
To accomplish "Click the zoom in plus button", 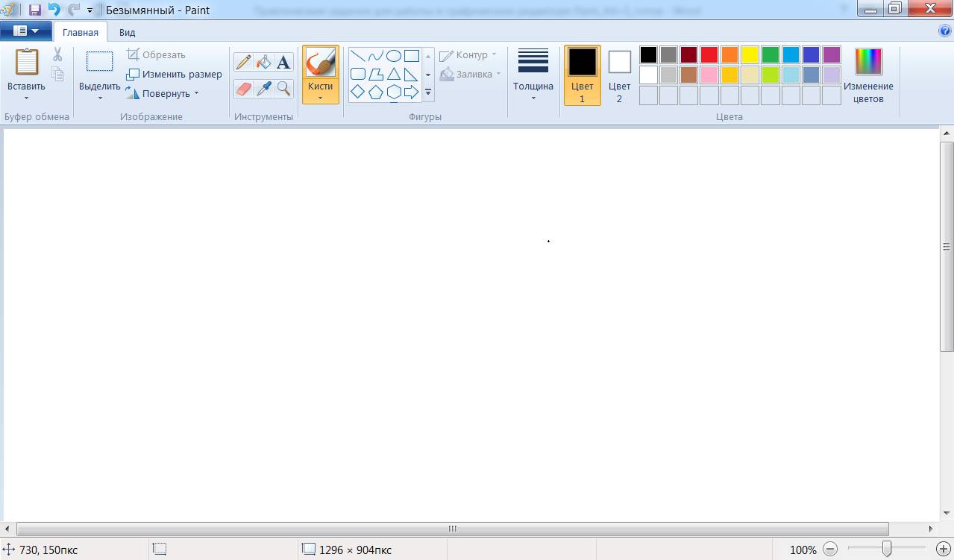I will 944,550.
